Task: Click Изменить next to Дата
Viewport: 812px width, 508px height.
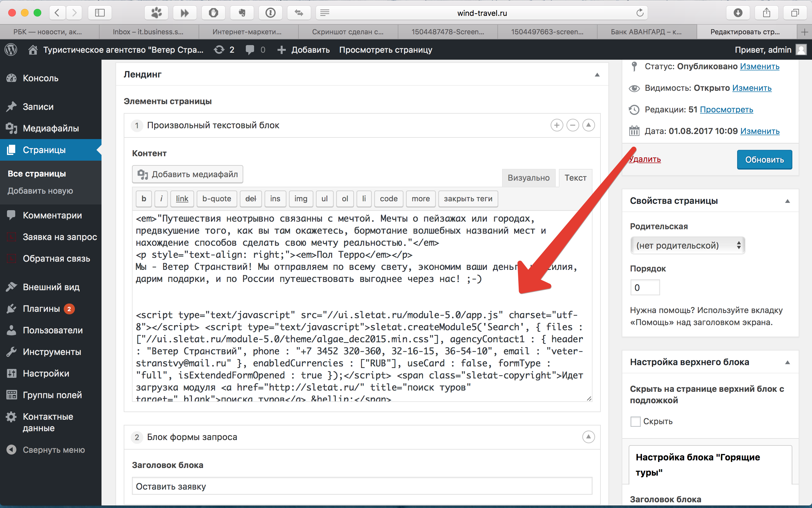Action: point(760,131)
